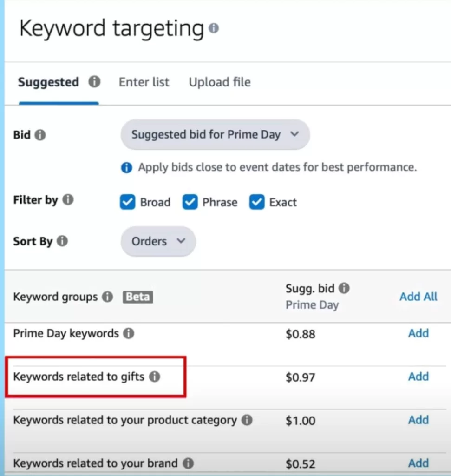
Task: Toggle the Phrase match checkbox
Action: tap(190, 202)
